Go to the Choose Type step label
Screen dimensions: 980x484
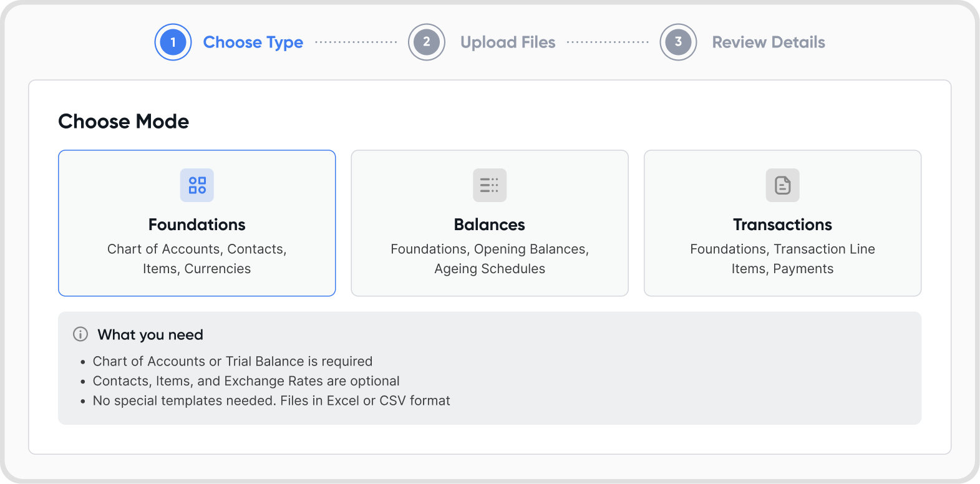[253, 42]
